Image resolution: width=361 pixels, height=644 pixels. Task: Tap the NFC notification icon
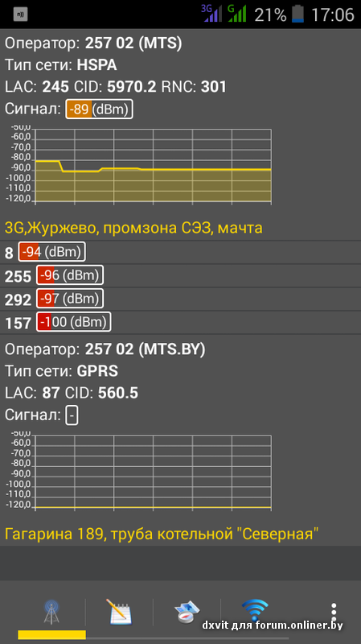click(x=20, y=14)
